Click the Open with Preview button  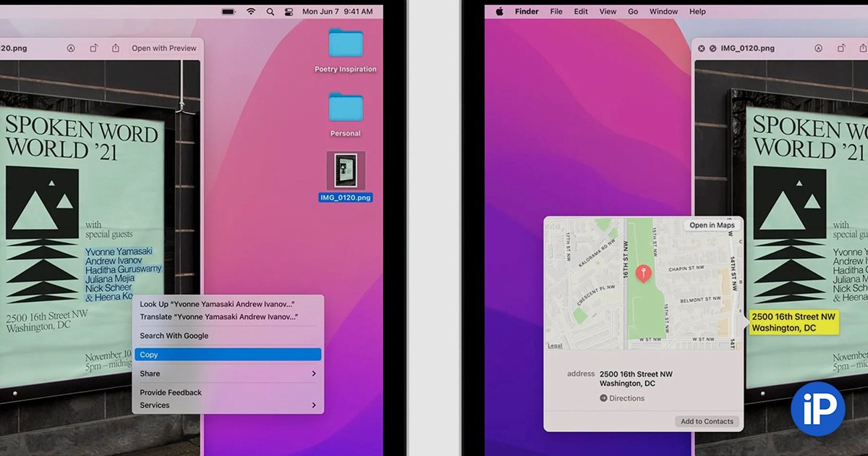[164, 48]
